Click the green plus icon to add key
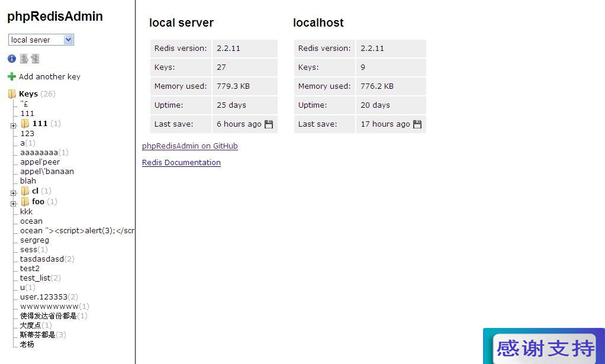The image size is (605, 364). click(12, 76)
